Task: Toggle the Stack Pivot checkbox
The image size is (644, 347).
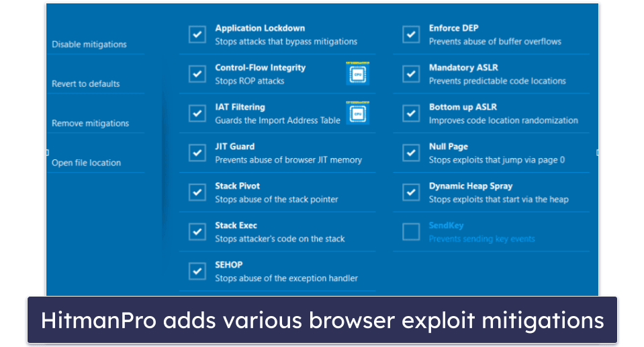Action: (197, 192)
